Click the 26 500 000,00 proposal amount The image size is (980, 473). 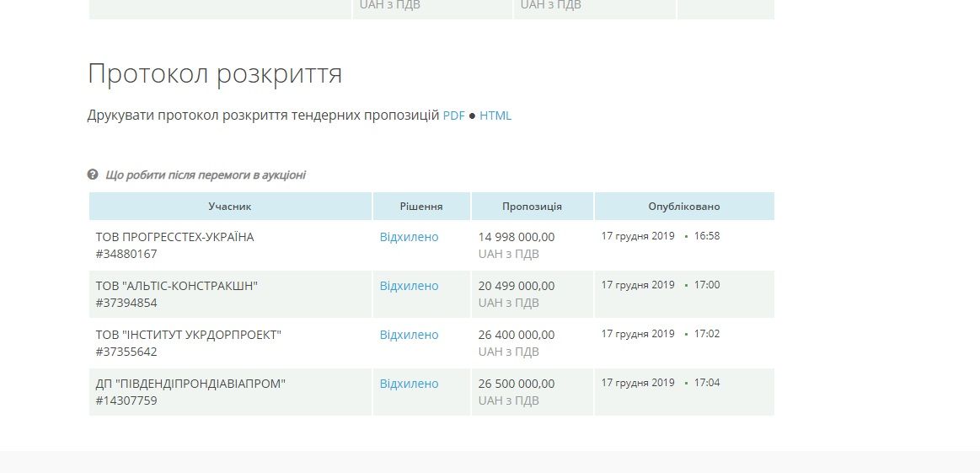click(517, 384)
